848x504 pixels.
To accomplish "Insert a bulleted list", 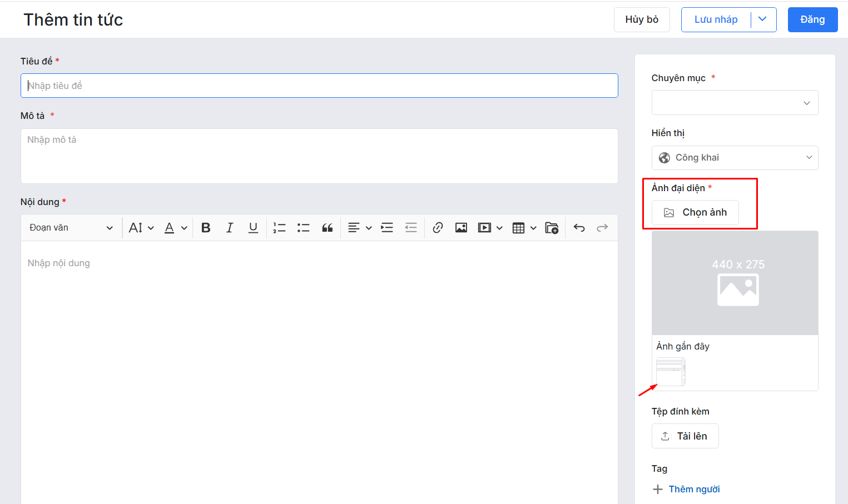I will click(x=303, y=228).
